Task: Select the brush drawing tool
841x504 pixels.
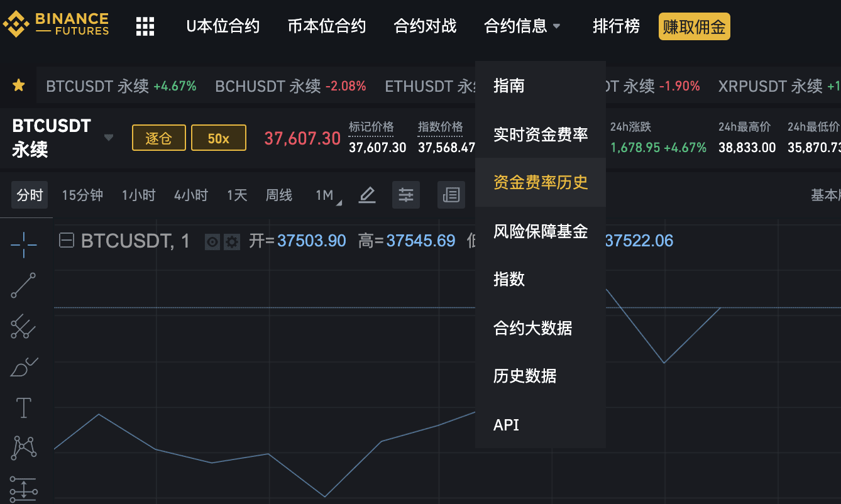Action: (24, 367)
